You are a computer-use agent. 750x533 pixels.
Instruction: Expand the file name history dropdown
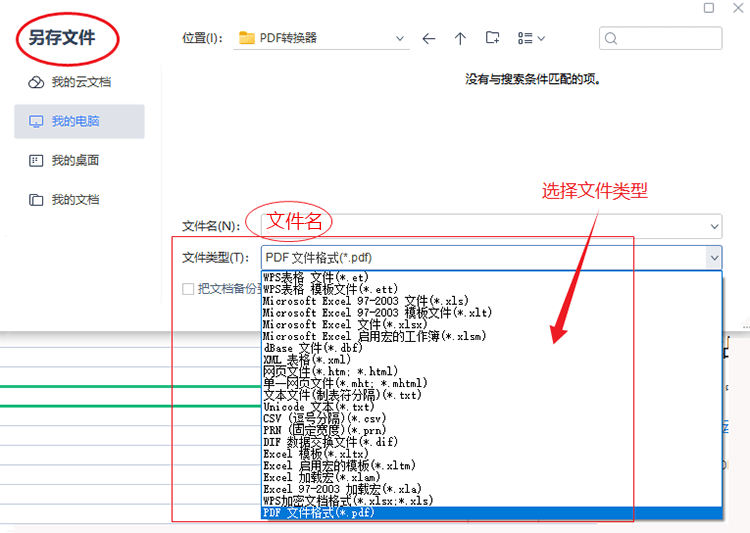714,226
